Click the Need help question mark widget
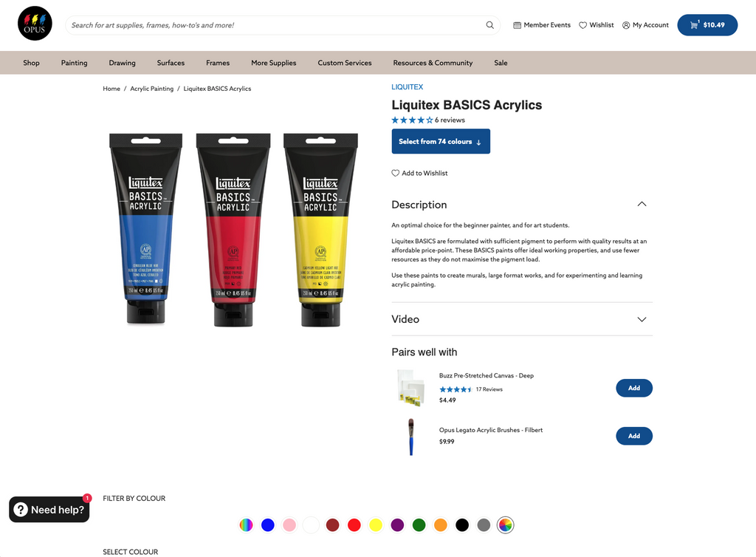 coord(49,509)
